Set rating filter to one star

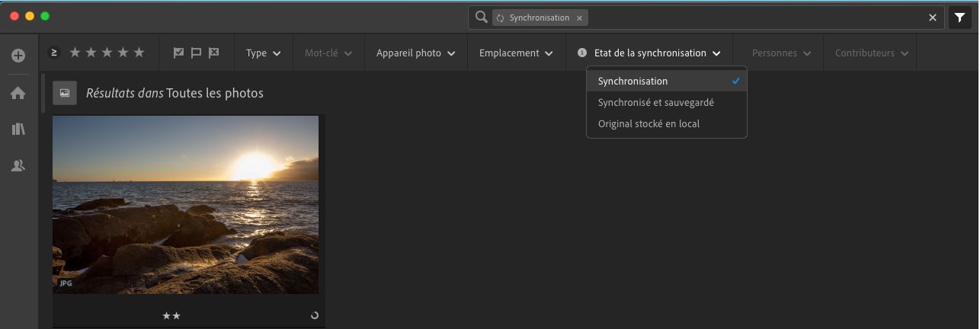pos(75,53)
